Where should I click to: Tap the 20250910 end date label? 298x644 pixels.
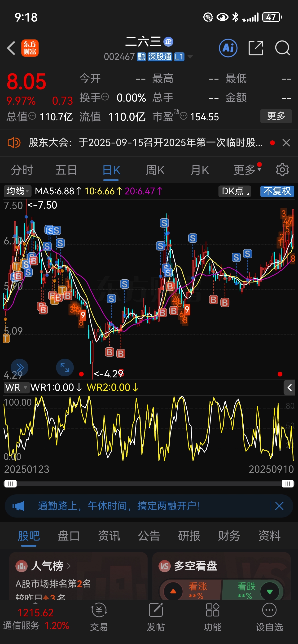point(271,469)
